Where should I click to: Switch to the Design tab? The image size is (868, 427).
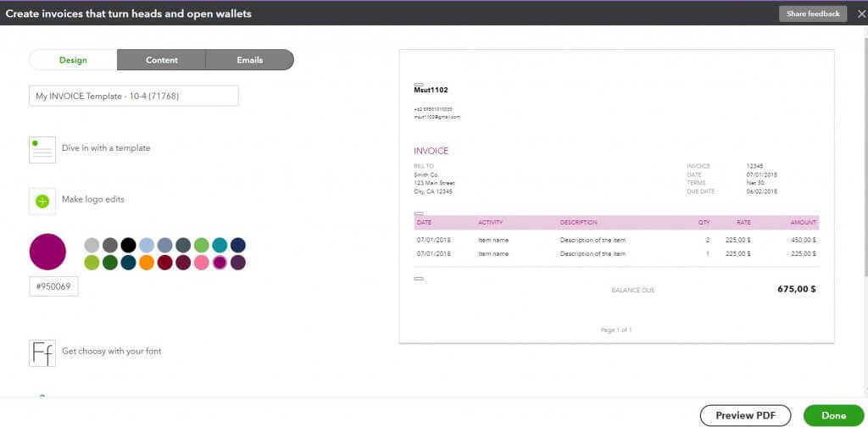pos(73,60)
